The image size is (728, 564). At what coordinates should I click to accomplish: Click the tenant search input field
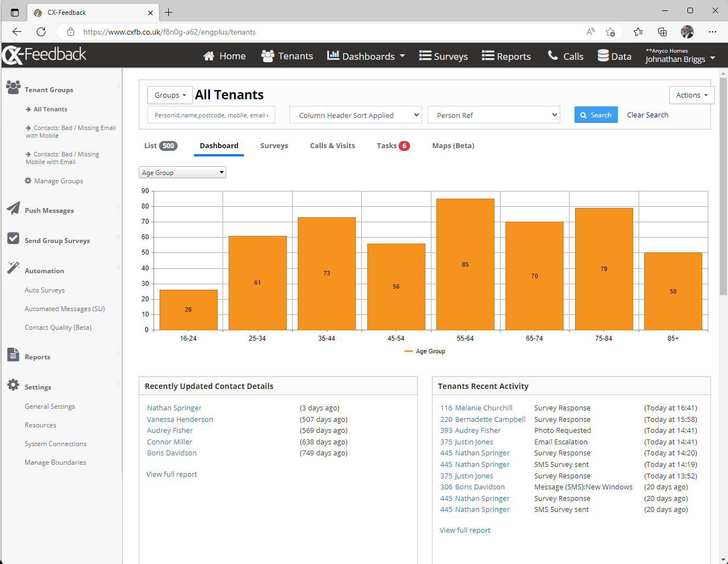211,115
